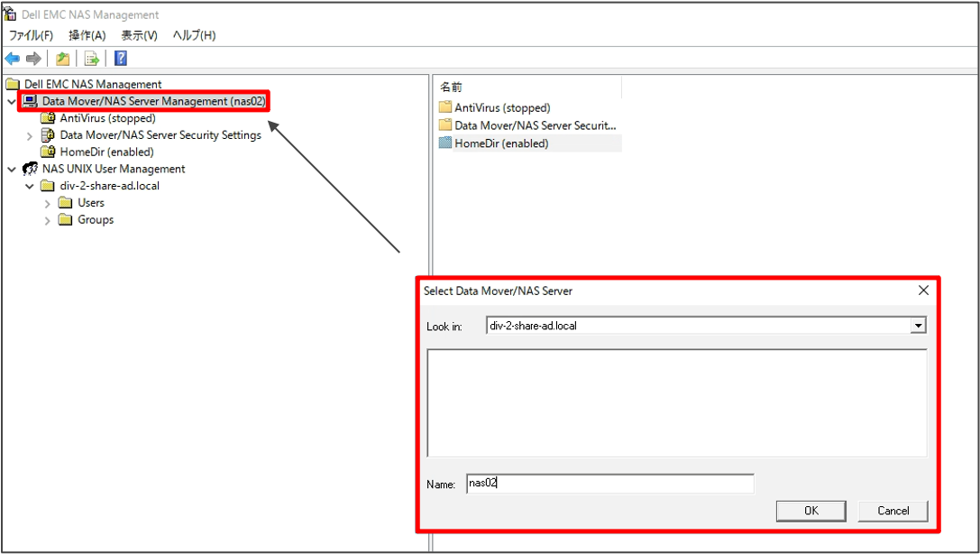This screenshot has height=554, width=980.
Task: Click the blue Back arrow in toolbar
Action: (x=13, y=59)
